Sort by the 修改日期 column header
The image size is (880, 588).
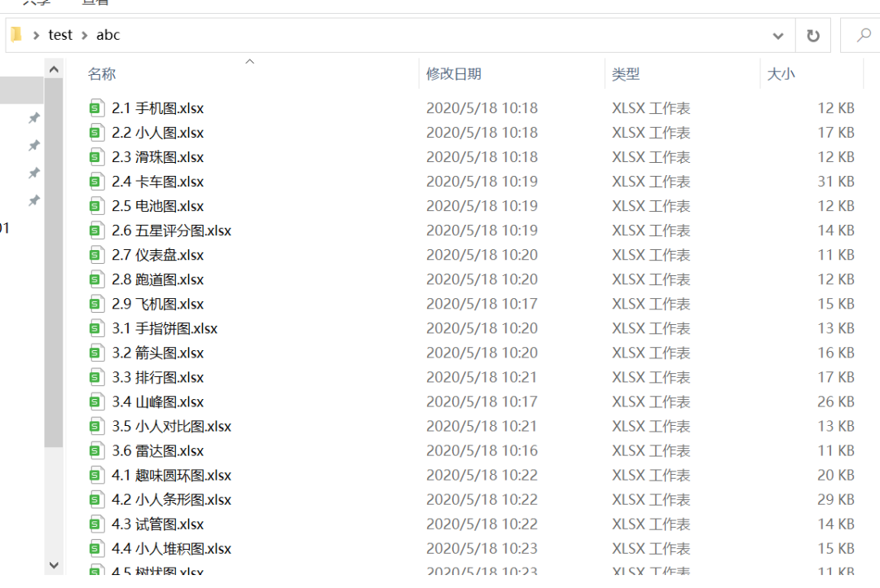tap(454, 73)
